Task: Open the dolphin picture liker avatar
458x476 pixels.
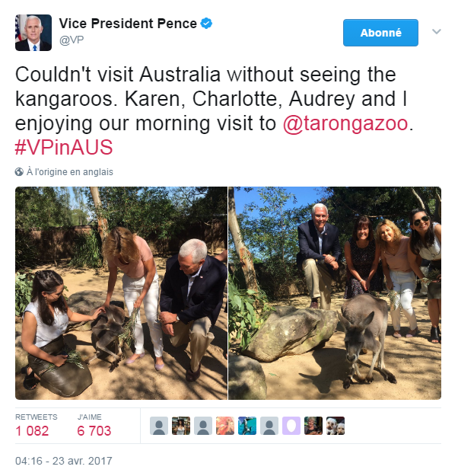Action: pyautogui.click(x=247, y=426)
